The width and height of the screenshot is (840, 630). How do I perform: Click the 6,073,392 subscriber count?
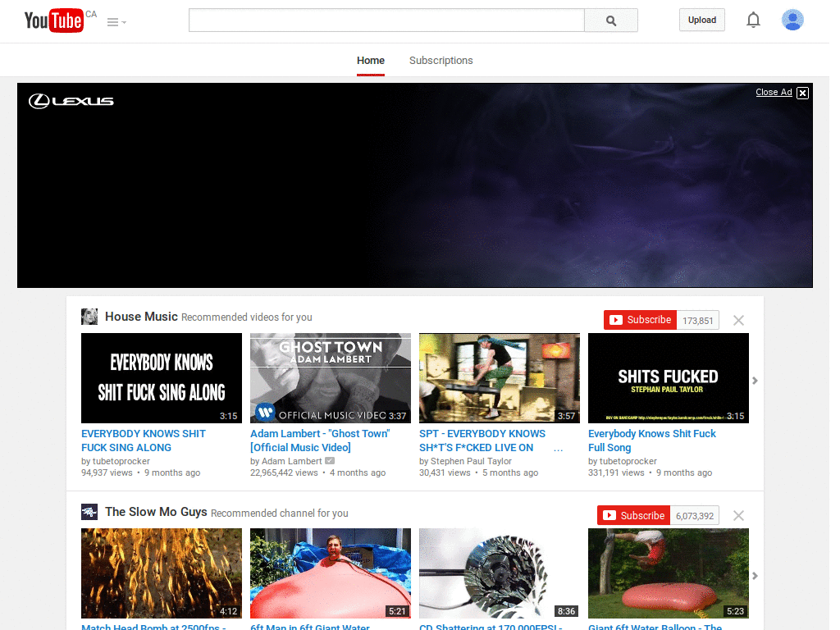point(694,516)
